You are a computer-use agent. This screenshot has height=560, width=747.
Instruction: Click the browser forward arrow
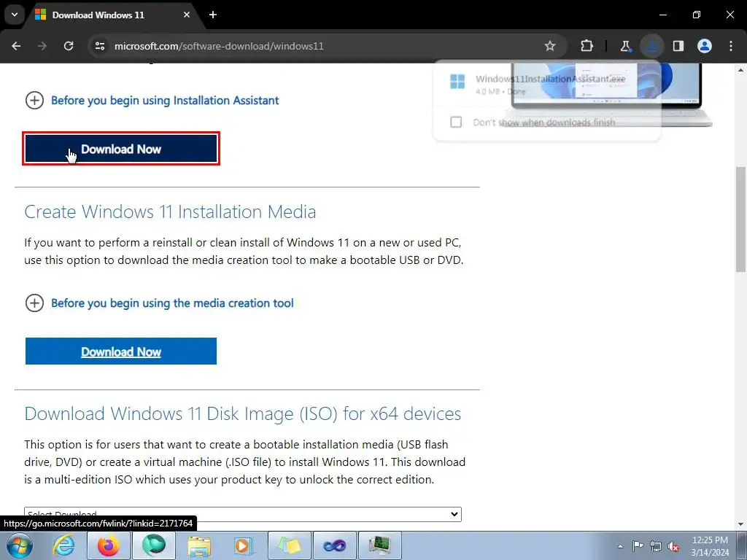tap(42, 46)
